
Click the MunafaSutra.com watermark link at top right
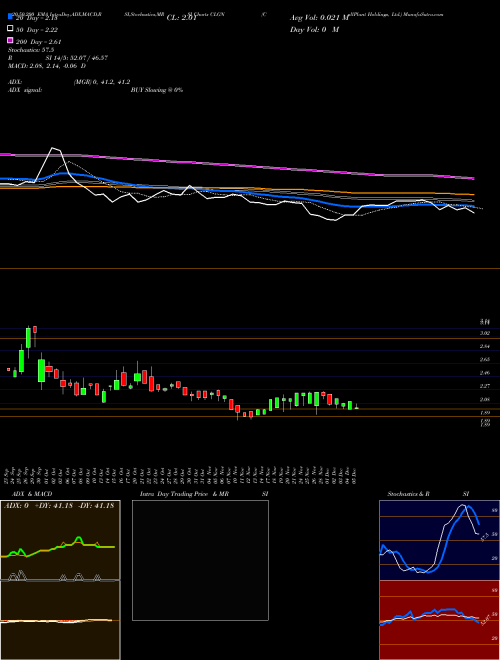coord(423,14)
